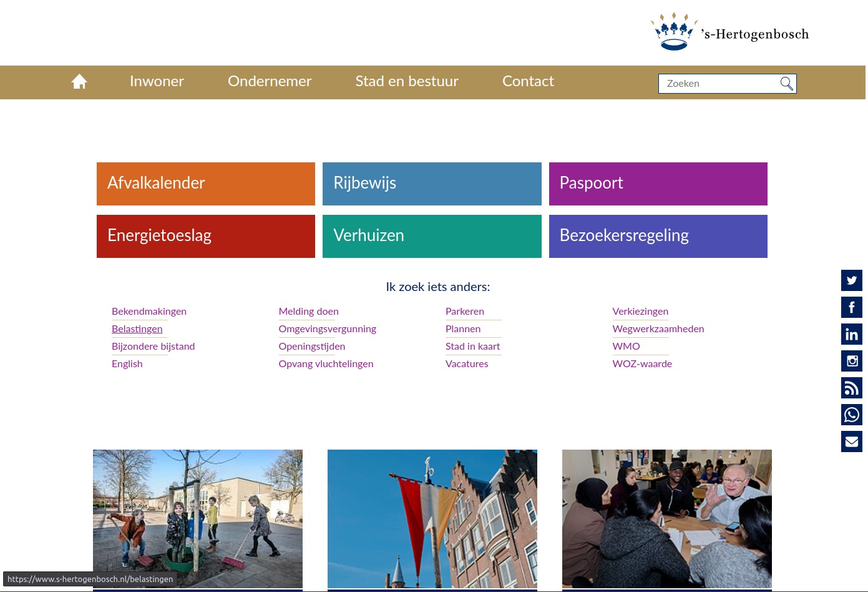
Task: Open the LinkedIn social icon
Action: click(x=852, y=334)
